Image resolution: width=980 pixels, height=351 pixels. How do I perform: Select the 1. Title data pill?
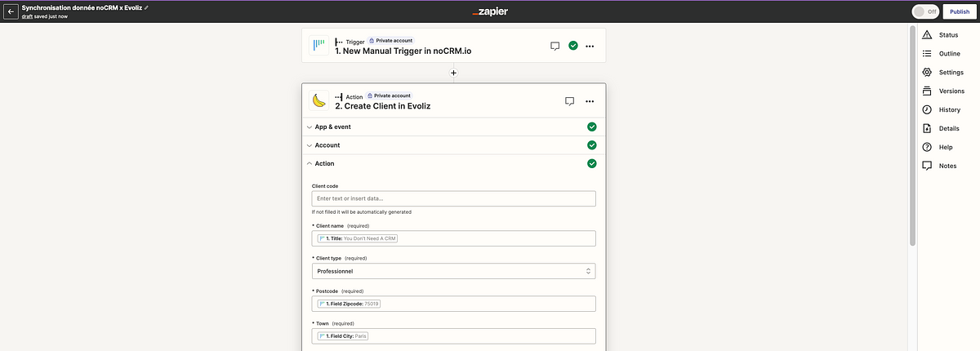click(x=358, y=238)
